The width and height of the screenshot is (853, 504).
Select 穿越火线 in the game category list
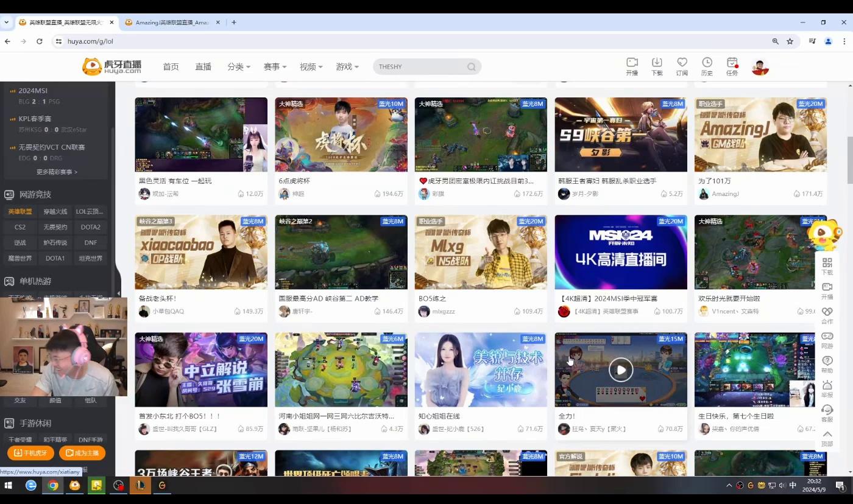point(55,212)
